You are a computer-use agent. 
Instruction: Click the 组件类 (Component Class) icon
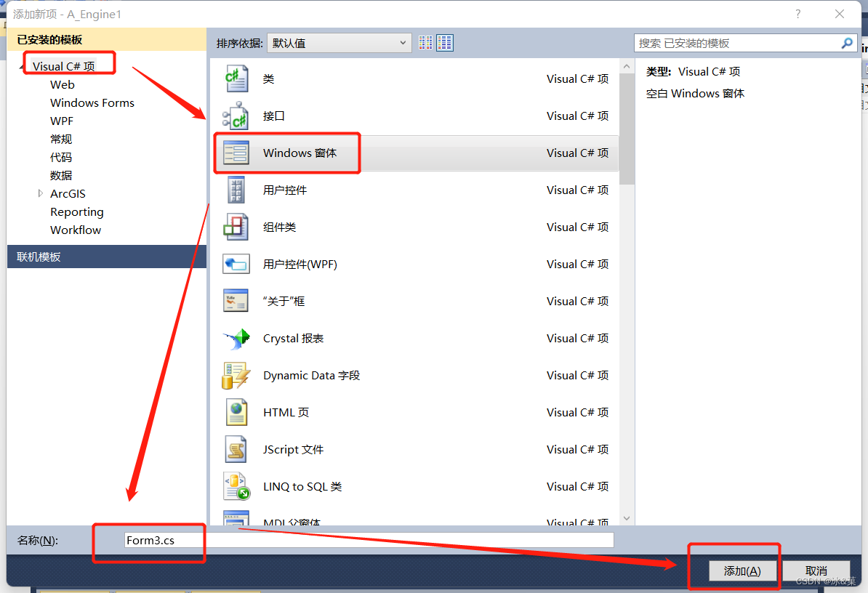click(236, 227)
